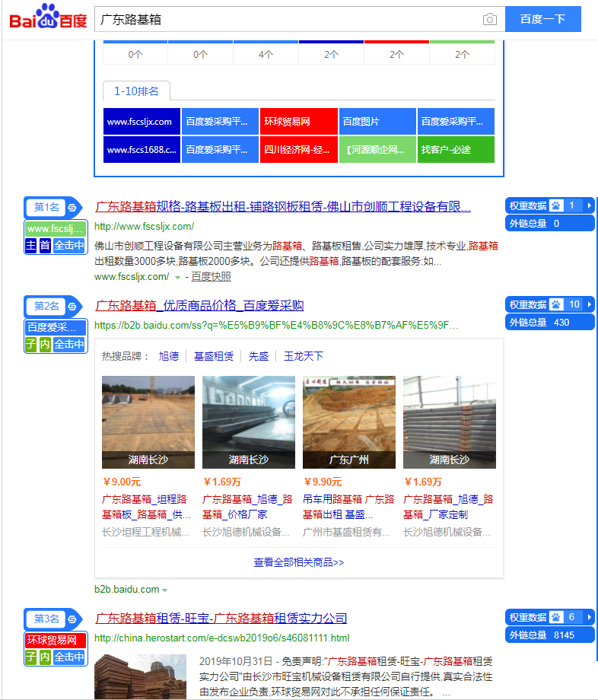Click 外链总量 0 badge
Viewport: 598px width, 700px height.
tap(550, 224)
